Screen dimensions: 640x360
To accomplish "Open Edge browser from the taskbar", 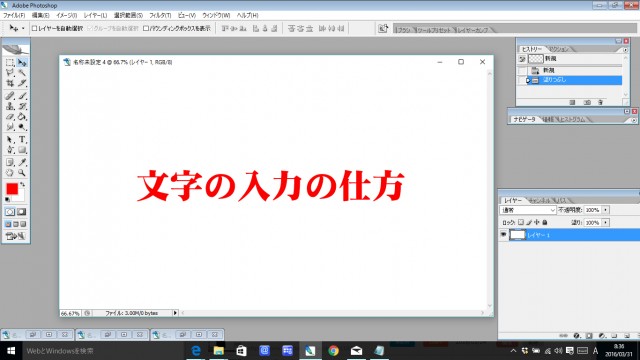I will [x=196, y=351].
